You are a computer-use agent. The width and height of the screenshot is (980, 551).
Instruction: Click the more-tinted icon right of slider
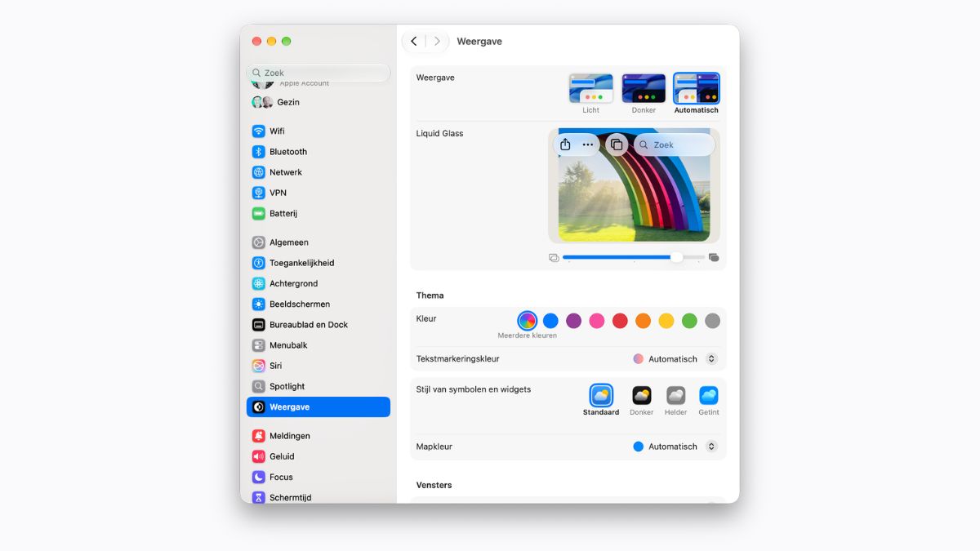coord(714,257)
